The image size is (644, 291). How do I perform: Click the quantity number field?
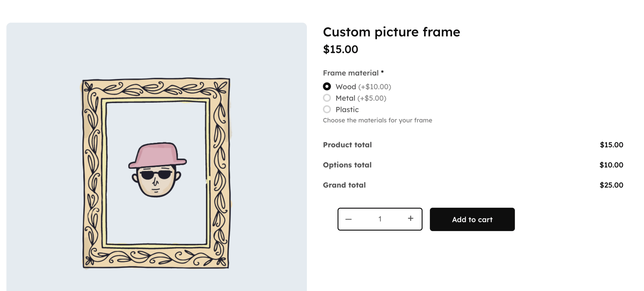(x=380, y=219)
